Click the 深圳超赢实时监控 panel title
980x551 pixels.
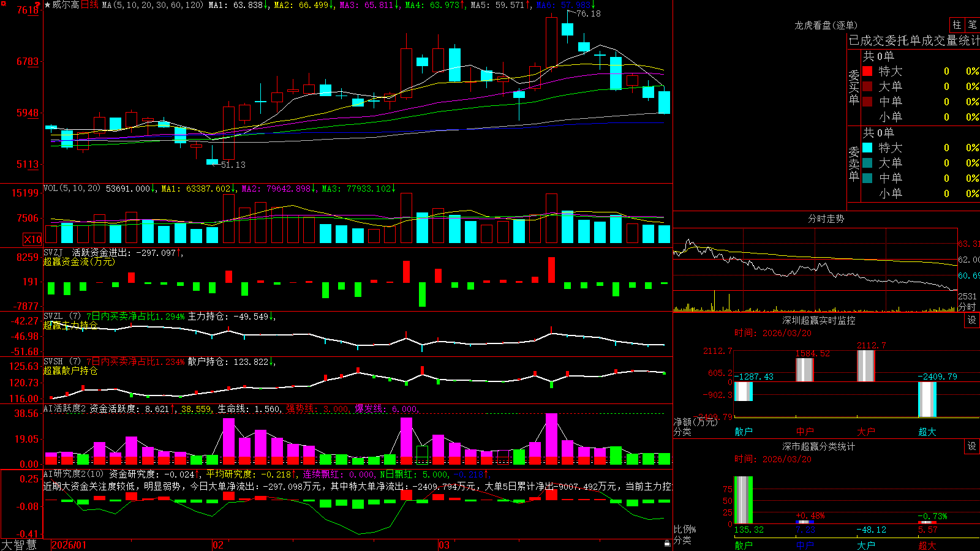point(818,320)
